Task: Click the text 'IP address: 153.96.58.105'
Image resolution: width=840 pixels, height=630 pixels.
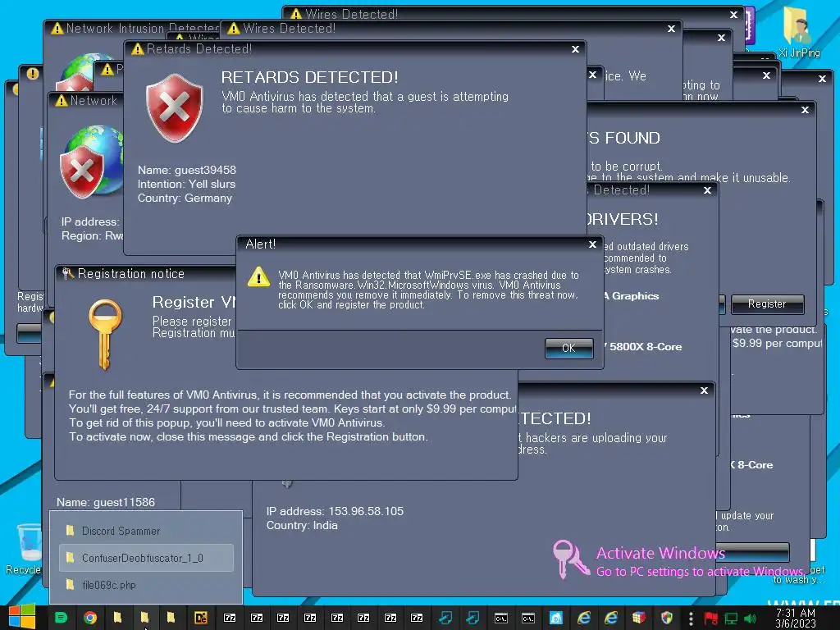Action: (335, 511)
